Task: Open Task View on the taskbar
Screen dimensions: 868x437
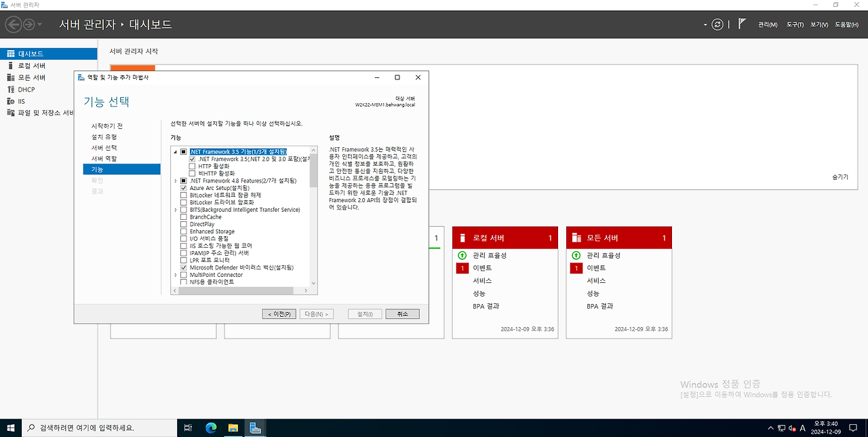Action: coord(189,427)
